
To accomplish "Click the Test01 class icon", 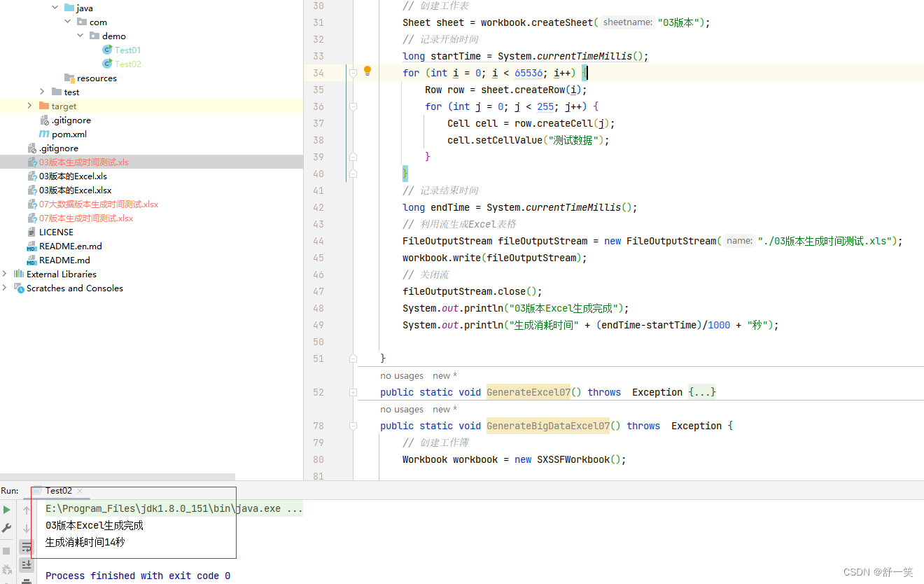I will coord(107,50).
